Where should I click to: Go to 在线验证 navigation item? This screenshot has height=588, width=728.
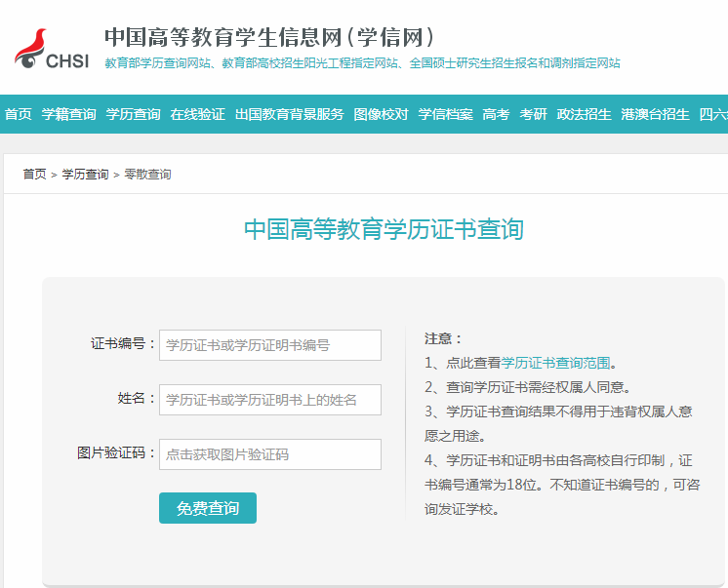click(x=198, y=114)
